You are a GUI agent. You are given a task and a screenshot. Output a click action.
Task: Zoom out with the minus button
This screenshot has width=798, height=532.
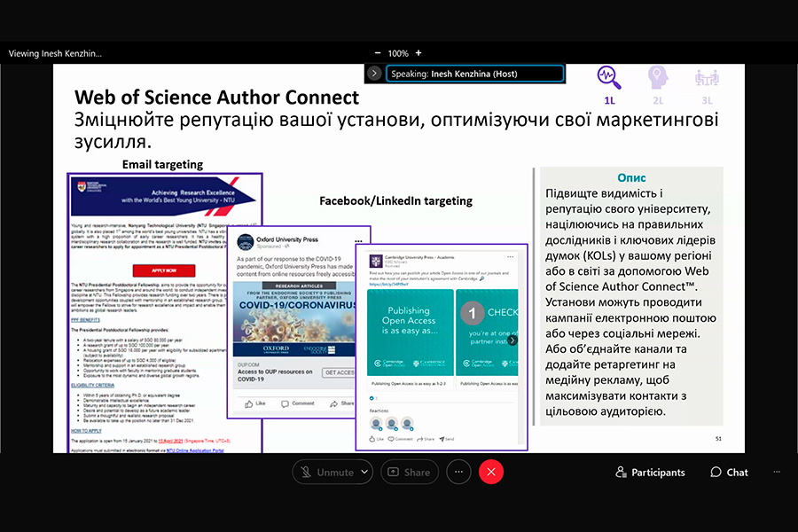[377, 53]
